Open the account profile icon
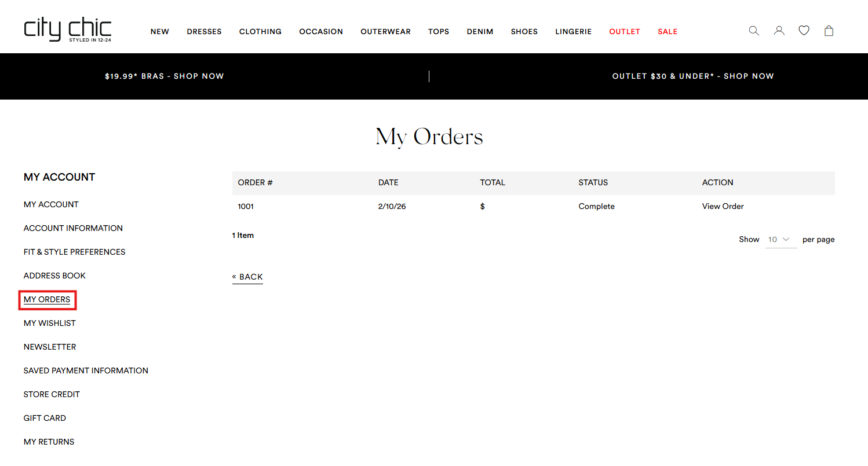 coord(779,31)
